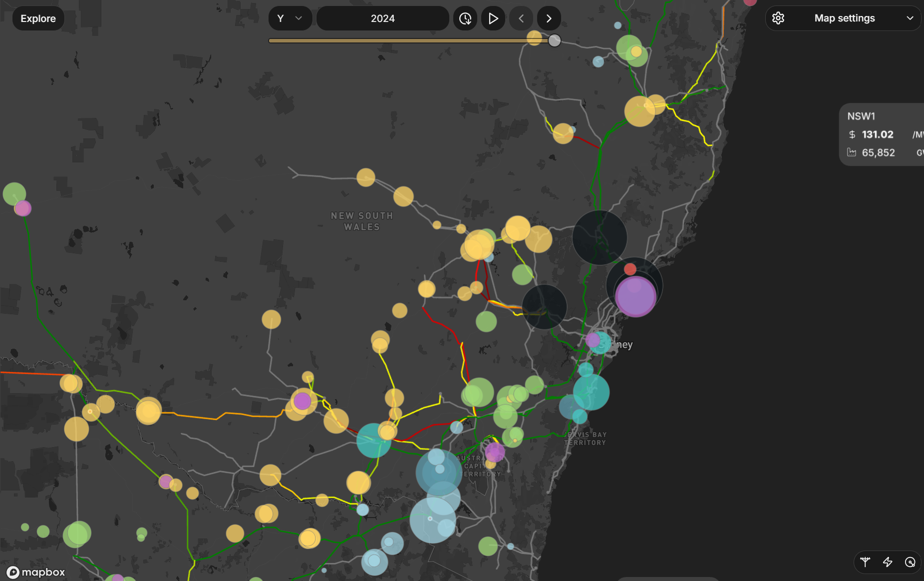
Task: Click the small red bubble above purple one
Action: point(630,269)
